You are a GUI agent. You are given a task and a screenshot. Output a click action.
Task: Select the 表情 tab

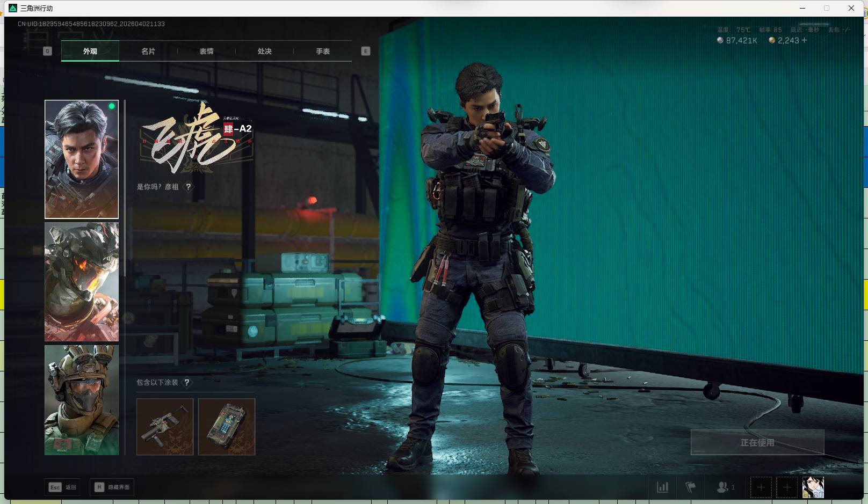pos(206,51)
